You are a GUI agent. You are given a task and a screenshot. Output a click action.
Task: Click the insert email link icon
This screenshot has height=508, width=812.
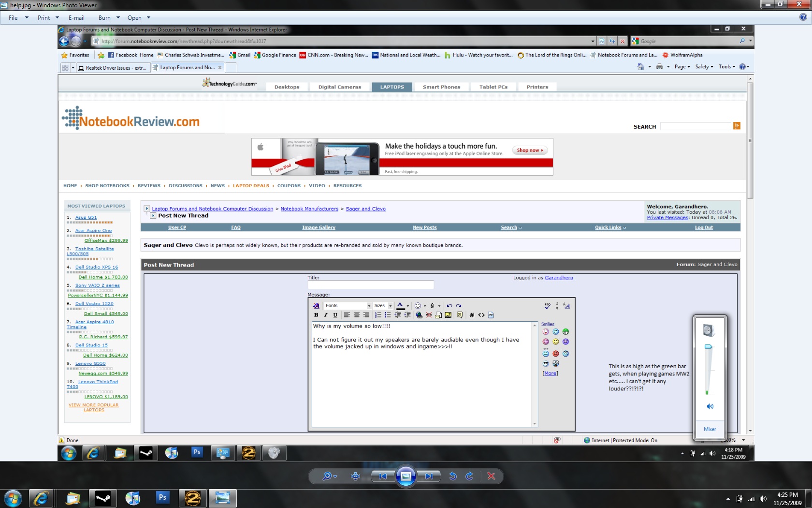pos(438,315)
